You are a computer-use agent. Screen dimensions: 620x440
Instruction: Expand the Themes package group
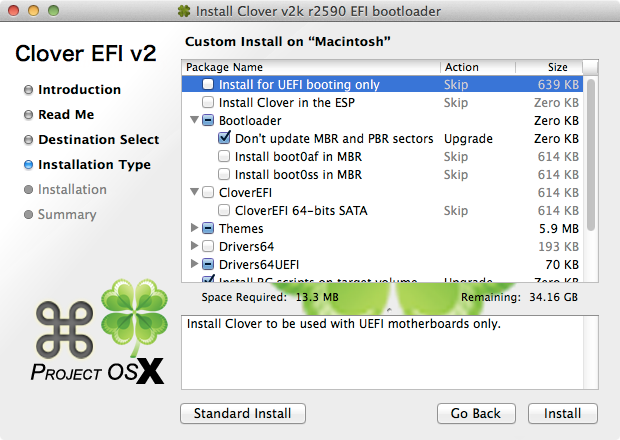[194, 227]
